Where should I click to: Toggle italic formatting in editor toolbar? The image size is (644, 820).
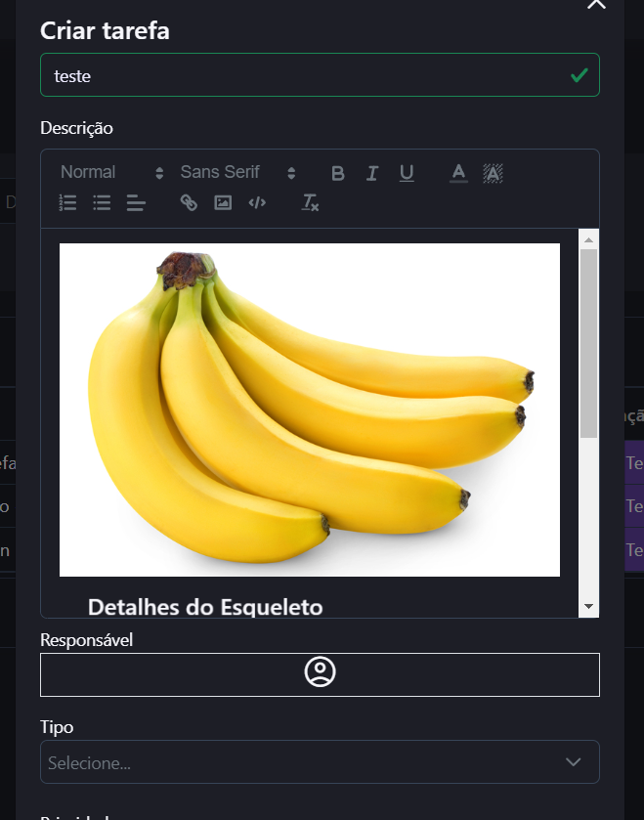(372, 173)
